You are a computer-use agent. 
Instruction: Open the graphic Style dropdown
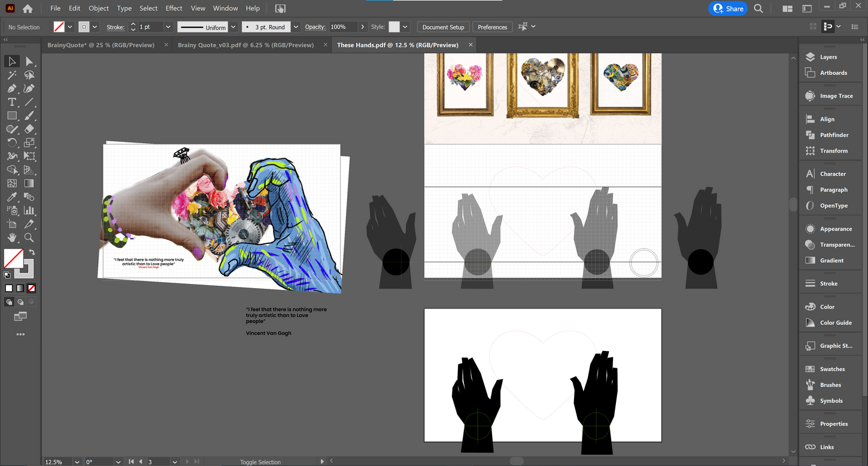(405, 27)
